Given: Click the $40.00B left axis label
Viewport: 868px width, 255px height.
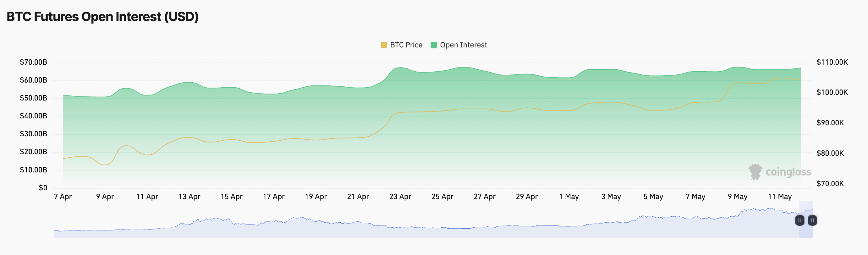Looking at the screenshot, I should pos(33,116).
